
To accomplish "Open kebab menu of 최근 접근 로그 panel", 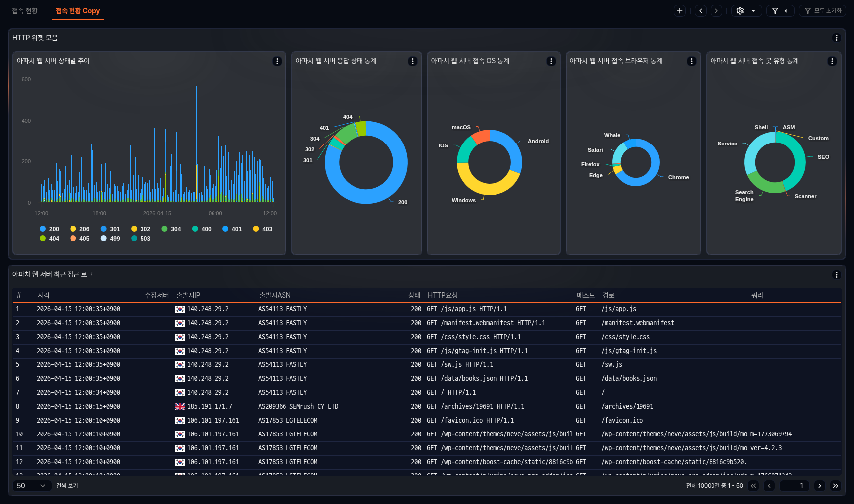I will [x=836, y=275].
